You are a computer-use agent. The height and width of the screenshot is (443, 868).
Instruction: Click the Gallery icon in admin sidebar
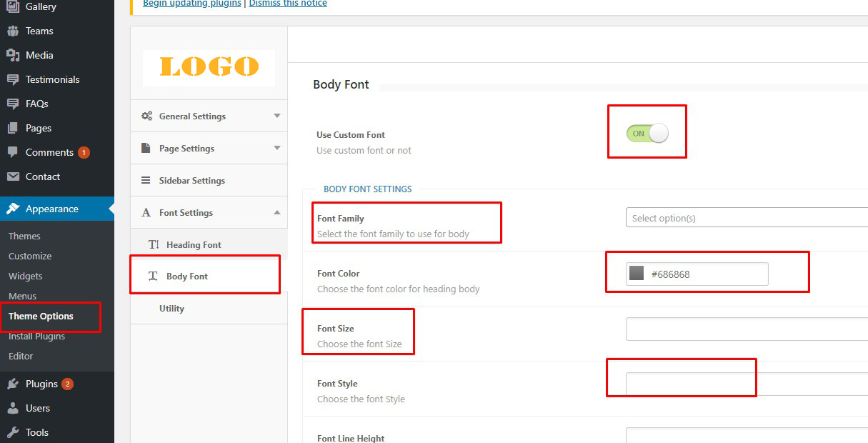pos(13,6)
